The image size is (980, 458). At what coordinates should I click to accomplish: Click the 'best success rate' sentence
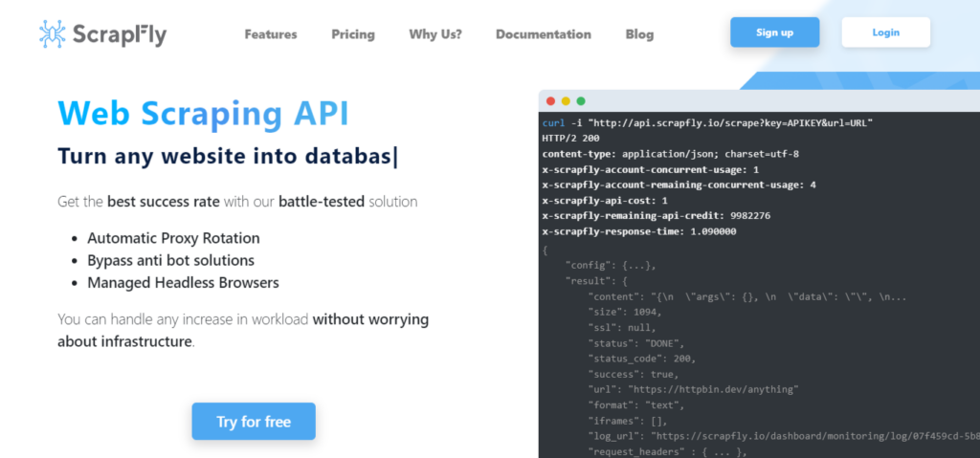coord(237,202)
